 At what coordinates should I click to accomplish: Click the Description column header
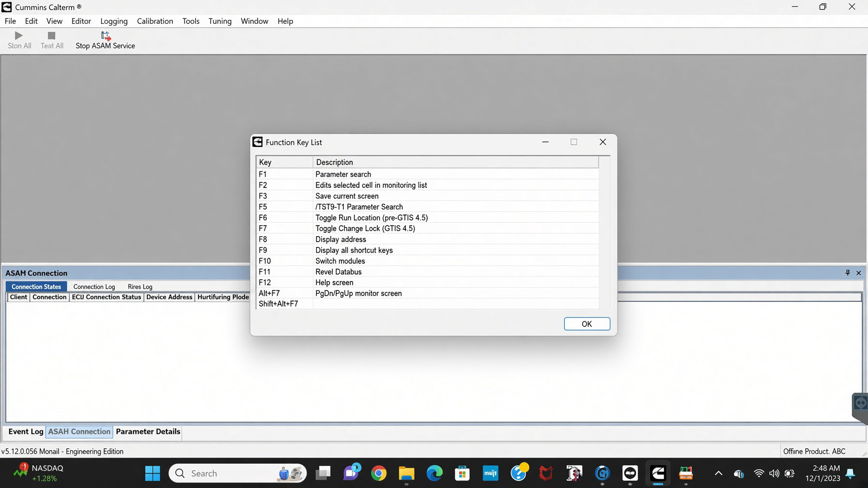click(455, 162)
